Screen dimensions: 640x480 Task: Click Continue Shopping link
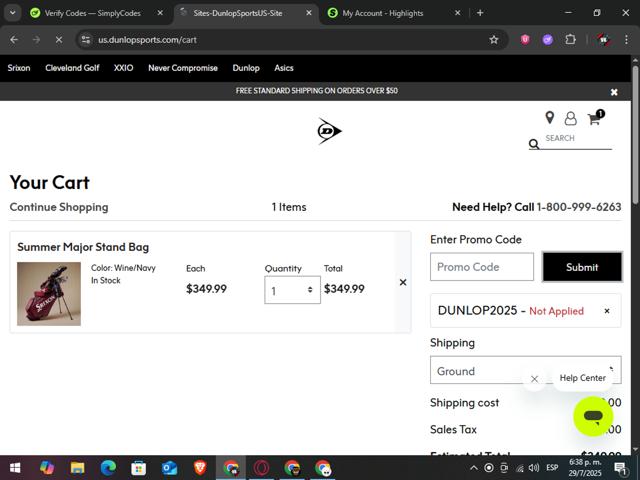pos(59,207)
